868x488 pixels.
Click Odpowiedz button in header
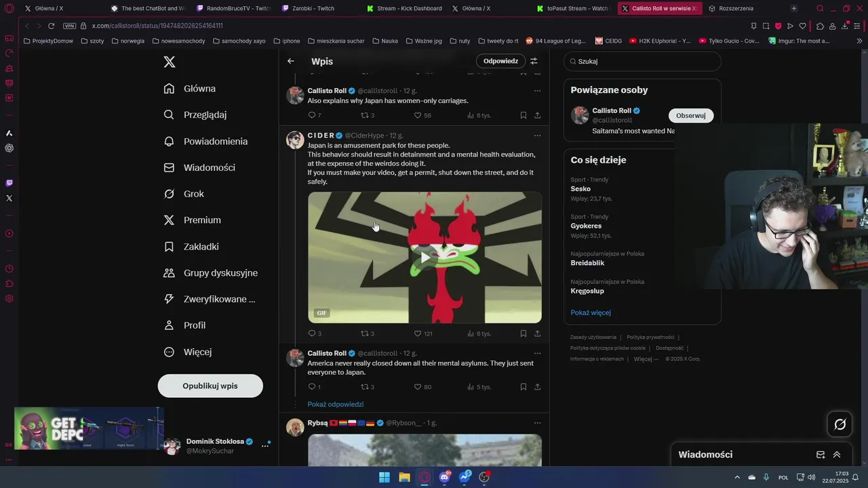tap(500, 61)
